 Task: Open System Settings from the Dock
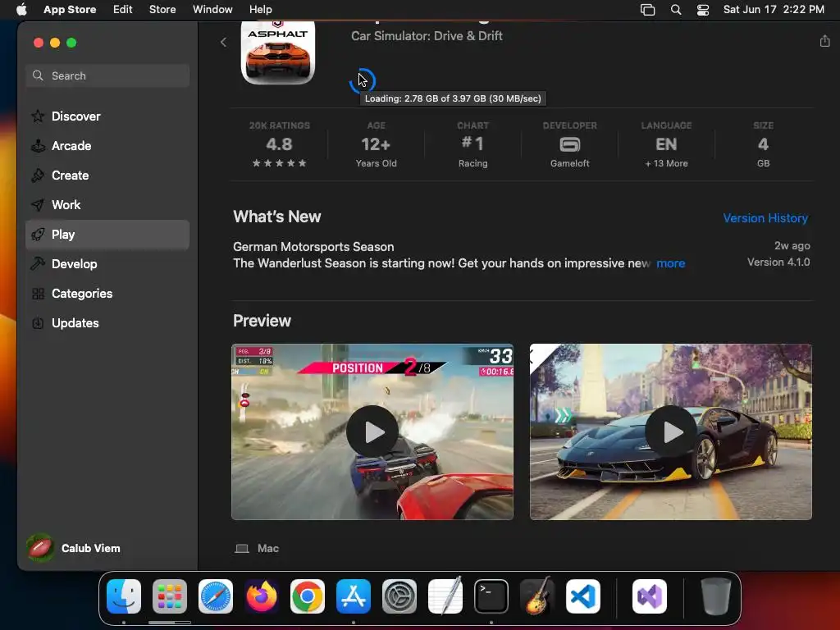tap(399, 596)
